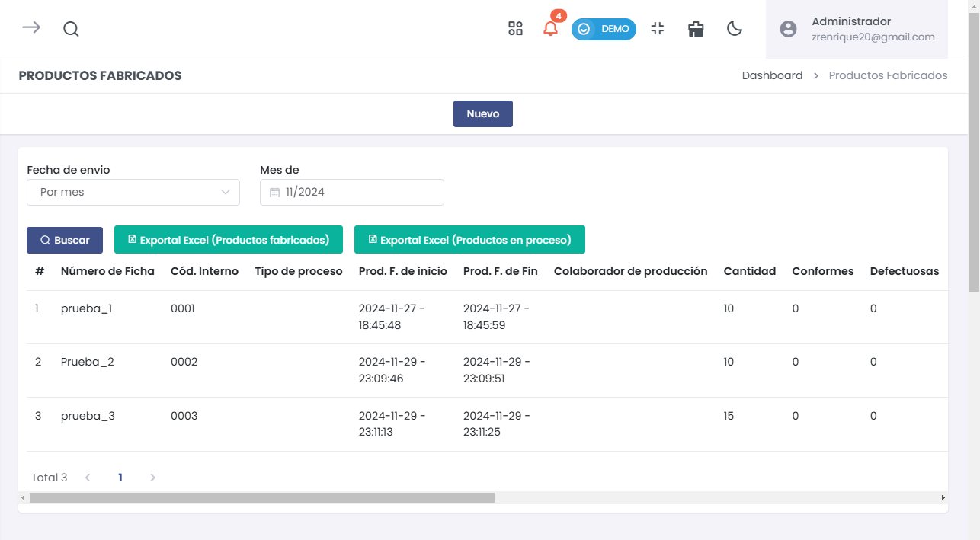Open the sidebar with the arrow icon

(x=30, y=28)
